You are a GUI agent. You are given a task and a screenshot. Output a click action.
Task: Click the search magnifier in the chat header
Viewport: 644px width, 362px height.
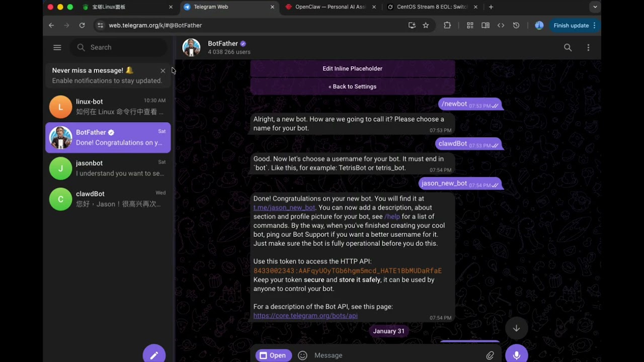click(568, 47)
